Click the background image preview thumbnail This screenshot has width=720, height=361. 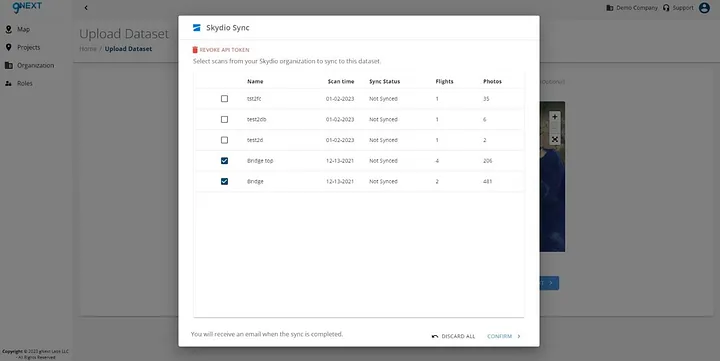click(552, 176)
